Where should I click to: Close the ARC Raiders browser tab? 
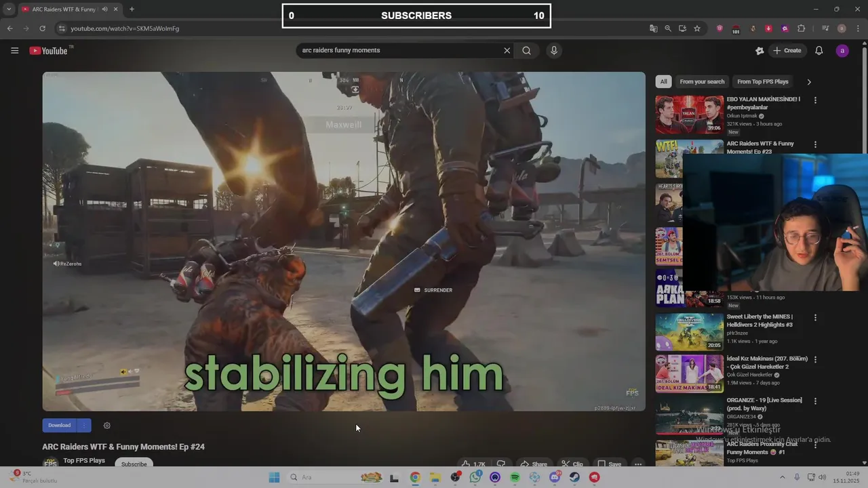[116, 9]
